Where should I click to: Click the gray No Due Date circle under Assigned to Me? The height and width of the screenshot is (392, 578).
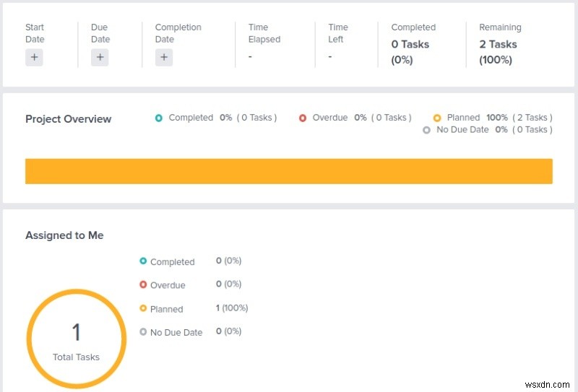(143, 332)
